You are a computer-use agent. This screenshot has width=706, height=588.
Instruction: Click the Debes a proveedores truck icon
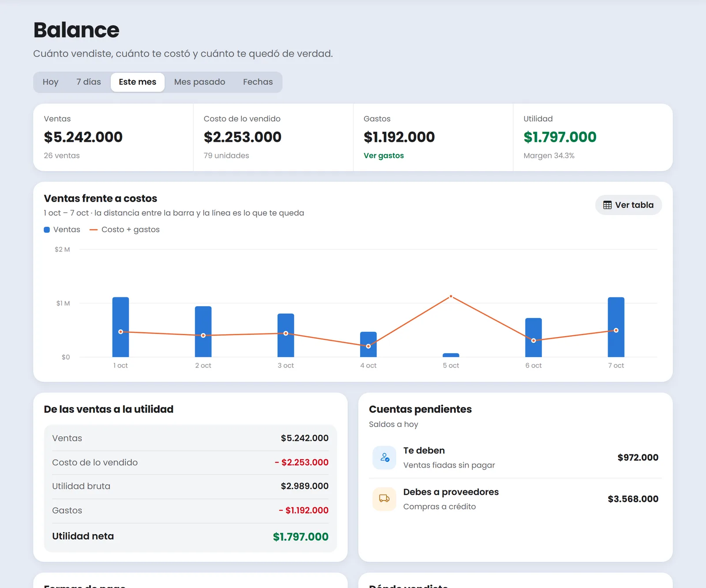[x=384, y=499]
